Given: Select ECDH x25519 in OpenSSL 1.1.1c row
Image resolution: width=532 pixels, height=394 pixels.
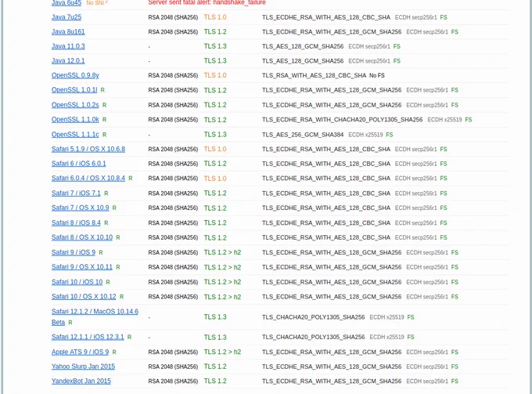Looking at the screenshot, I should (x=365, y=135).
